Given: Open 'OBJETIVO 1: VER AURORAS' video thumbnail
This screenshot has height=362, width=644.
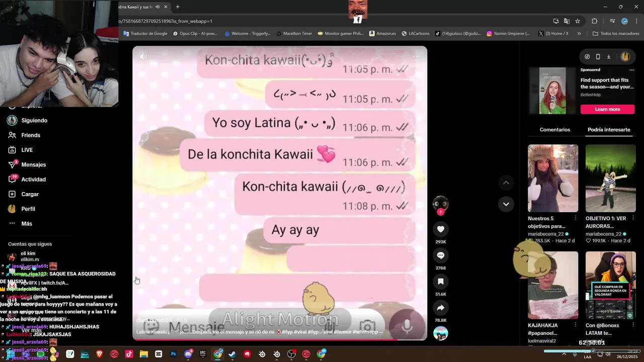Looking at the screenshot, I should (x=611, y=178).
